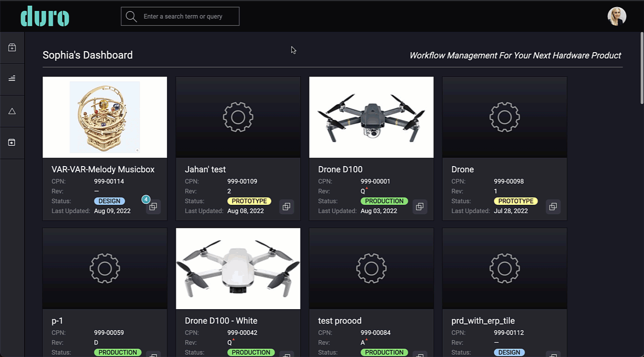Click the date Aug 09, 2022
The height and width of the screenshot is (357, 644).
pyautogui.click(x=112, y=211)
